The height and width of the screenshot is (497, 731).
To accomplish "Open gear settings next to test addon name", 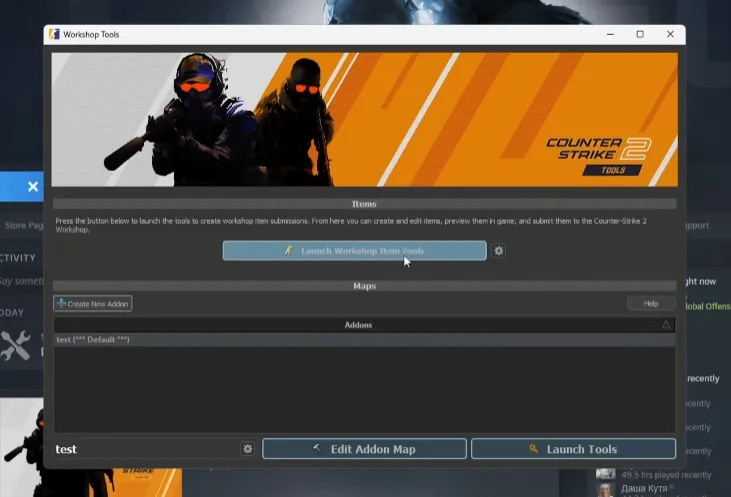I will coord(248,449).
